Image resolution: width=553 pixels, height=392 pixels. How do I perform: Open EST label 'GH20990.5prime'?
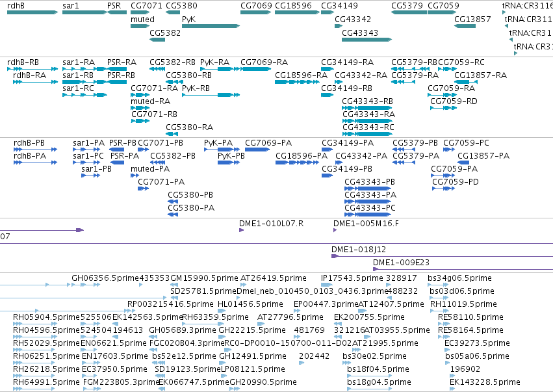(x=263, y=382)
